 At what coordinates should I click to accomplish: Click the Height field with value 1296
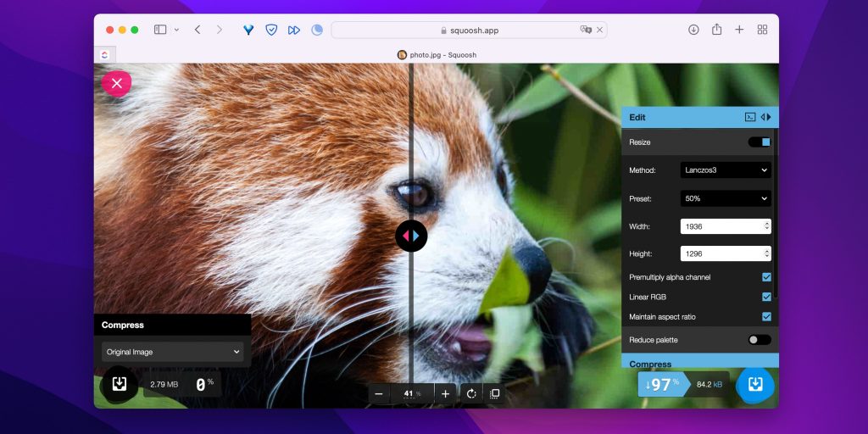click(x=726, y=253)
